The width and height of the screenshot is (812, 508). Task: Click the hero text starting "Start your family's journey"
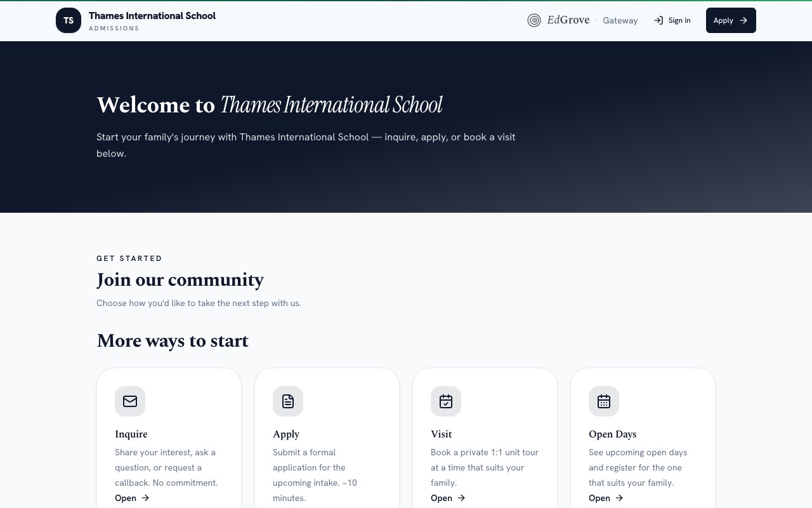[x=306, y=145]
